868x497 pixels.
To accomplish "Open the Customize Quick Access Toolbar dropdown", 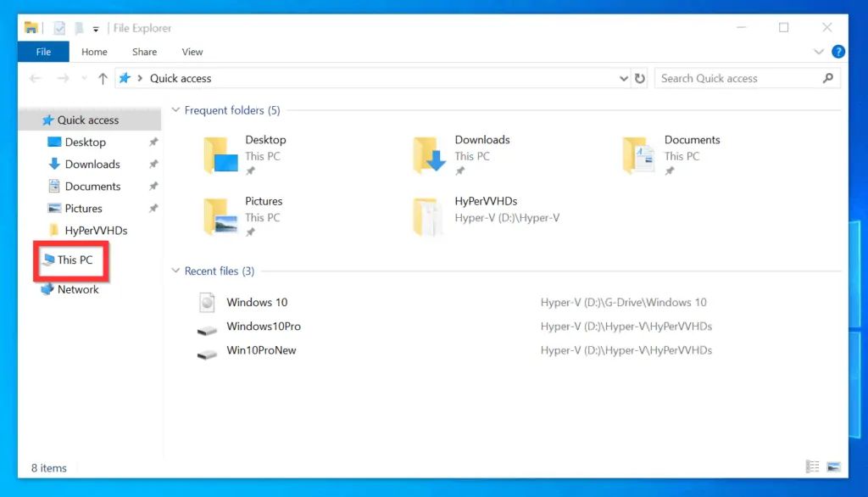I will point(96,29).
